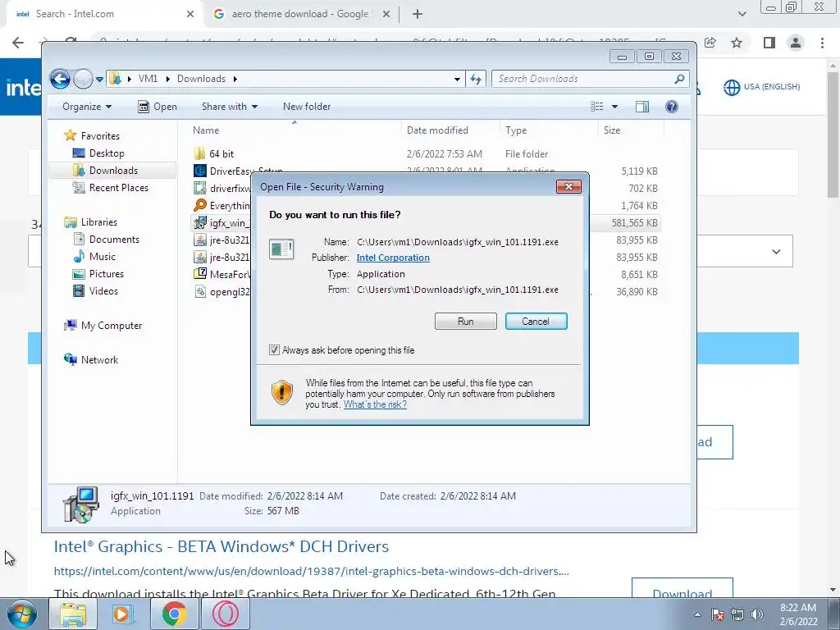Expand the address bar history dropdown

pyautogui.click(x=457, y=80)
